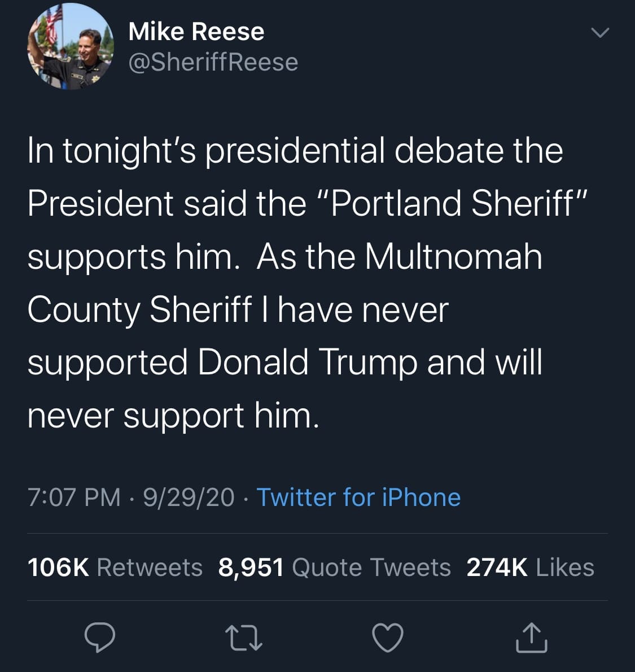Select the 9/29/20 date
Image resolution: width=635 pixels, height=672 pixels.
tap(189, 498)
